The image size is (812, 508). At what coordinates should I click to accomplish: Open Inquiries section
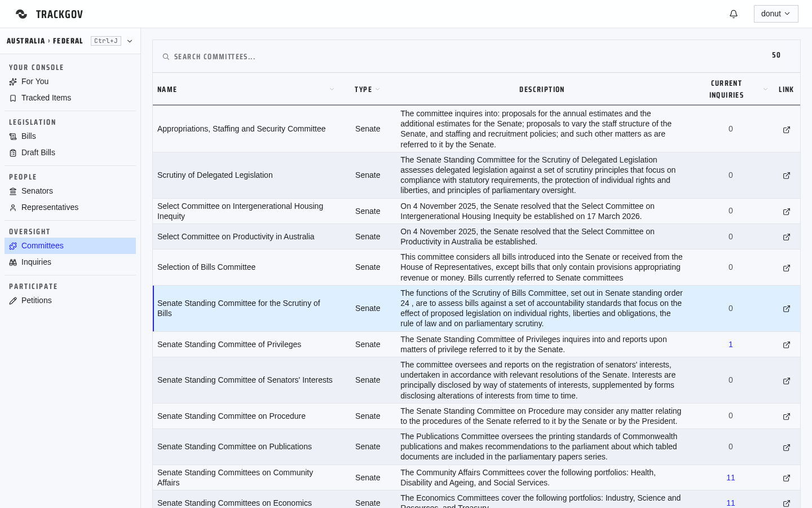click(x=70, y=262)
